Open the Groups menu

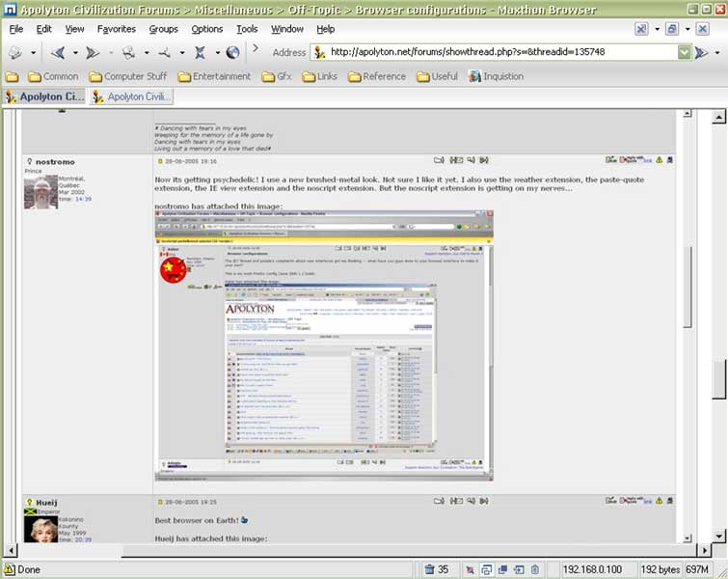163,29
